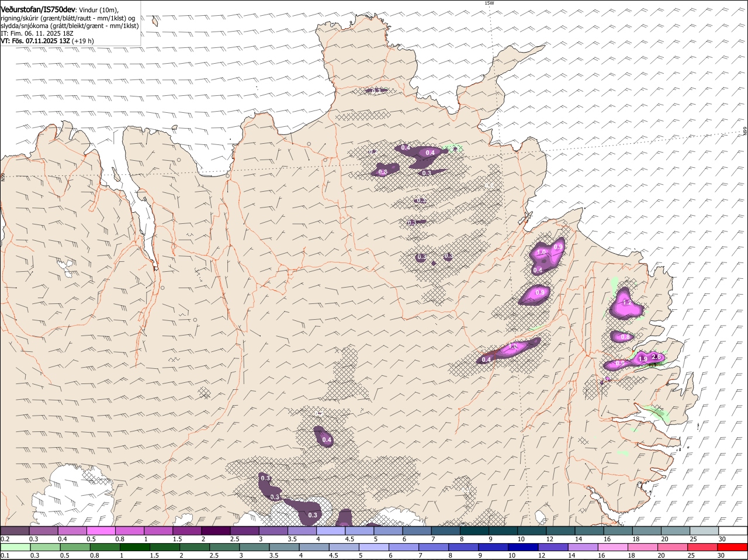Click the N99 label on the right map edge
This screenshot has height=560, width=748.
tap(745, 132)
